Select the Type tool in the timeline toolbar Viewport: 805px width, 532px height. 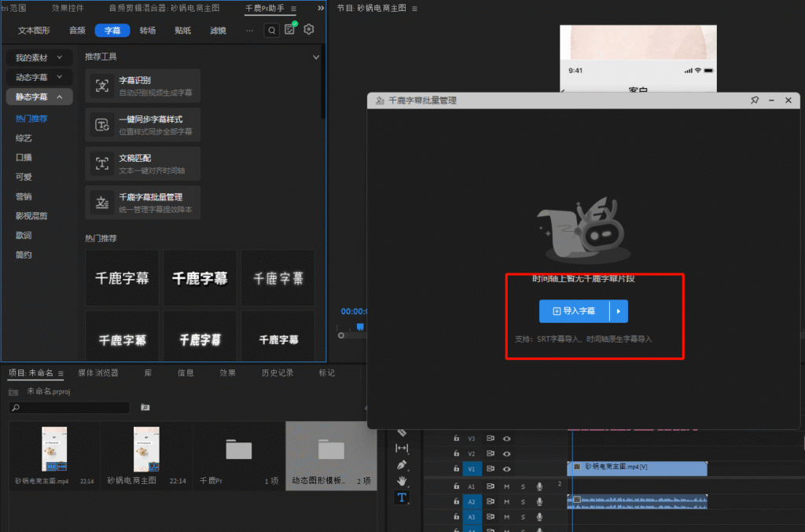coord(402,497)
